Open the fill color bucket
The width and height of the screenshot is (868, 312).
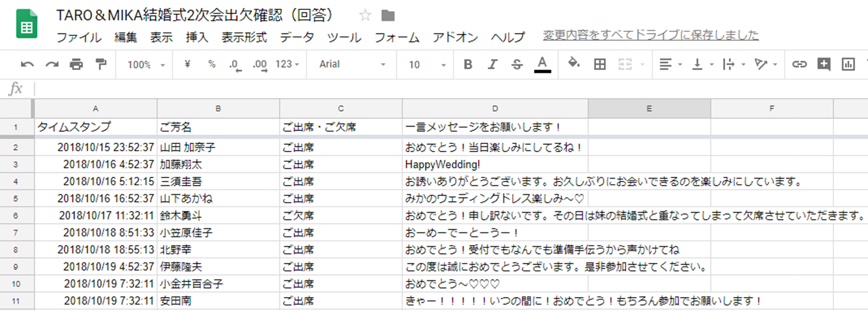[573, 64]
